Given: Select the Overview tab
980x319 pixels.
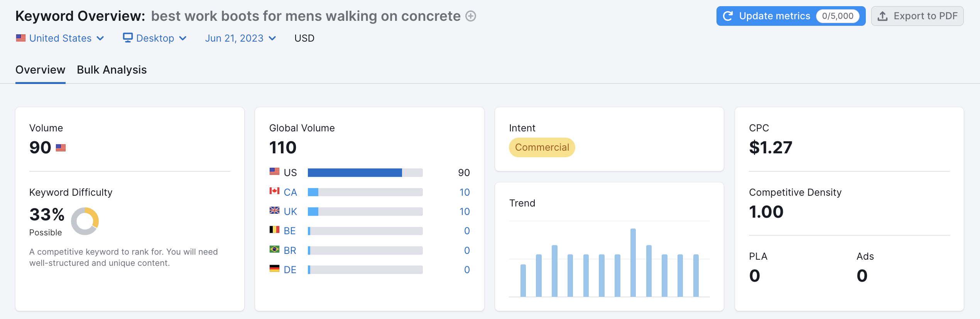Looking at the screenshot, I should (x=41, y=70).
